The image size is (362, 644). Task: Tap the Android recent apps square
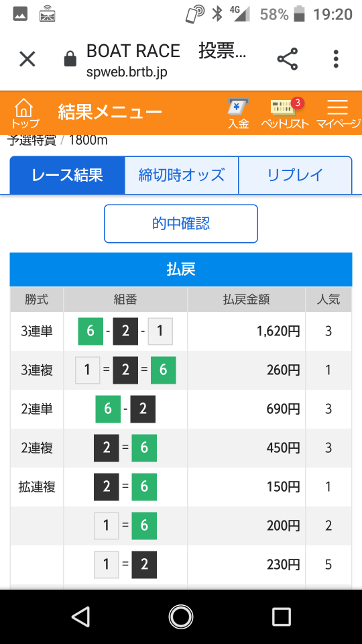[x=281, y=616]
